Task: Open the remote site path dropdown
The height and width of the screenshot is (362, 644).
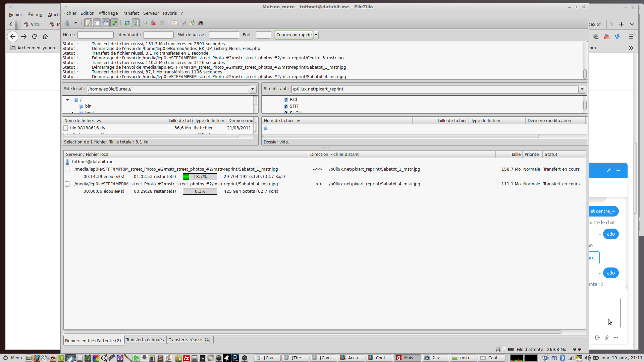Action: tap(582, 89)
